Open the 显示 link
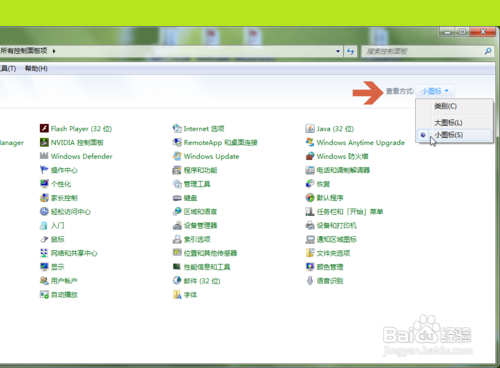 (58, 267)
